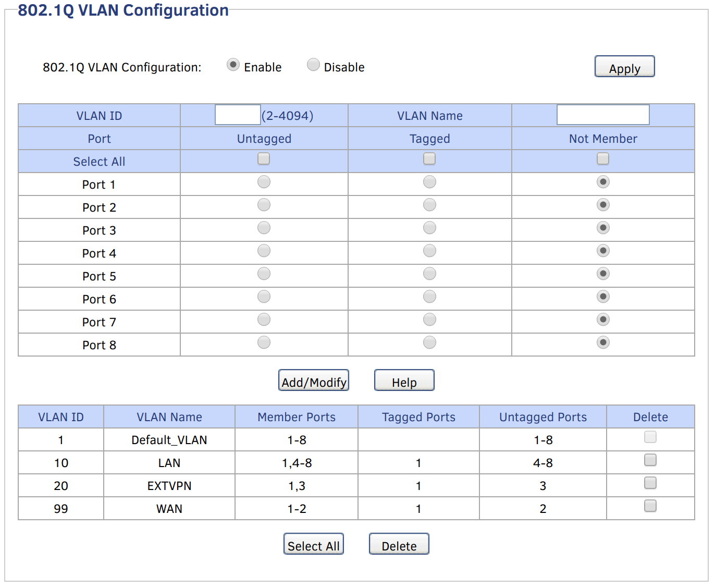This screenshot has height=588, width=715.
Task: Enable 802.1Q VLAN Configuration
Action: click(233, 65)
